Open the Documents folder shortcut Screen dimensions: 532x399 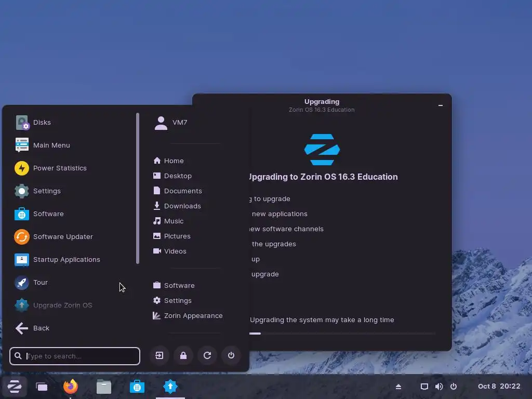tap(178, 191)
